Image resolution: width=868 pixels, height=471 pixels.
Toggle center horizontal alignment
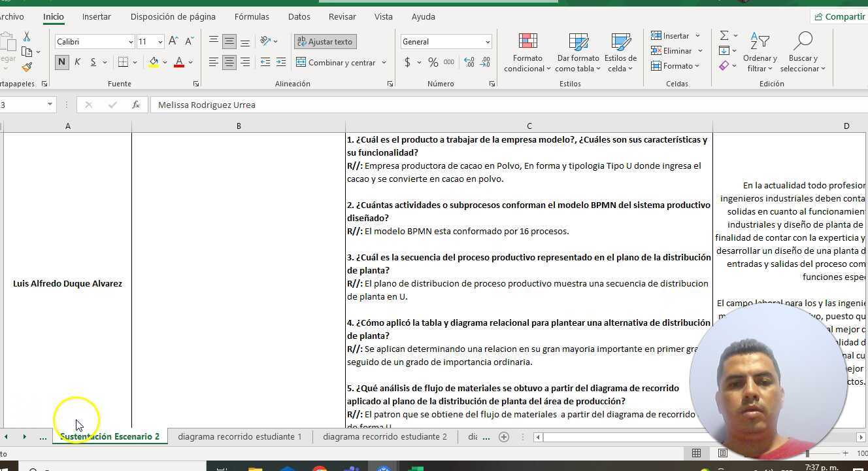click(x=229, y=62)
